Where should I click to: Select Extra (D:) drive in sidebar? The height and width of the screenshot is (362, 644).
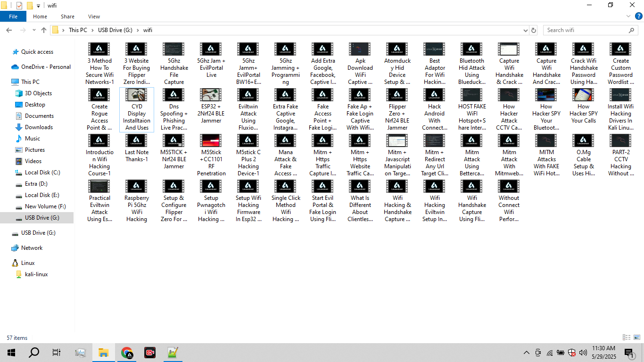click(36, 184)
